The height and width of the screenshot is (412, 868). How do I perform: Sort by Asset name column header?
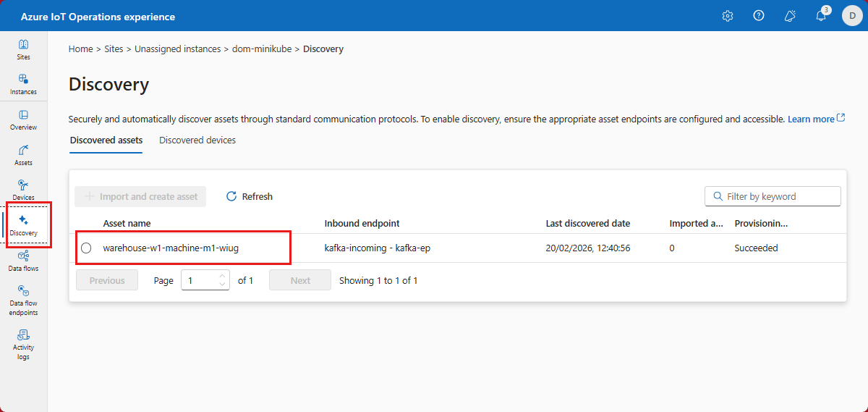pyautogui.click(x=127, y=223)
